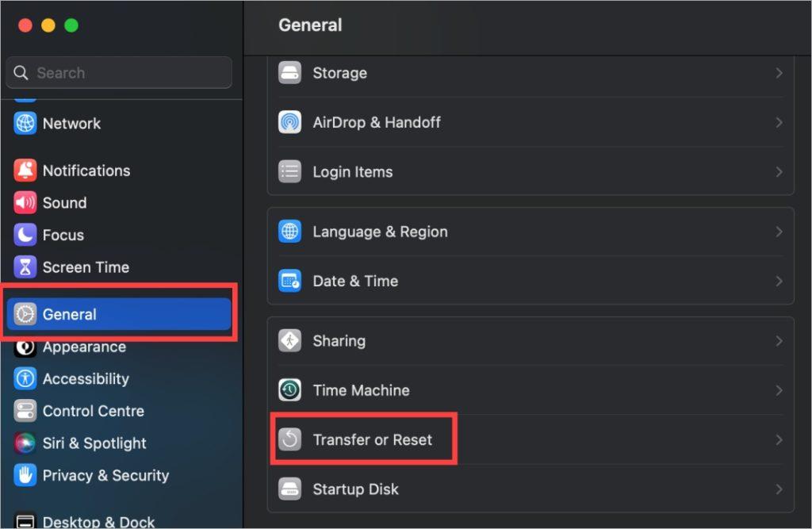812x529 pixels.
Task: Open Screen Time in sidebar
Action: point(119,266)
